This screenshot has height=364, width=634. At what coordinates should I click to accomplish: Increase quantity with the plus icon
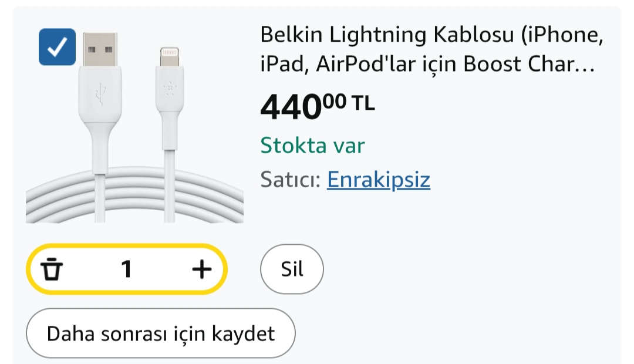201,269
